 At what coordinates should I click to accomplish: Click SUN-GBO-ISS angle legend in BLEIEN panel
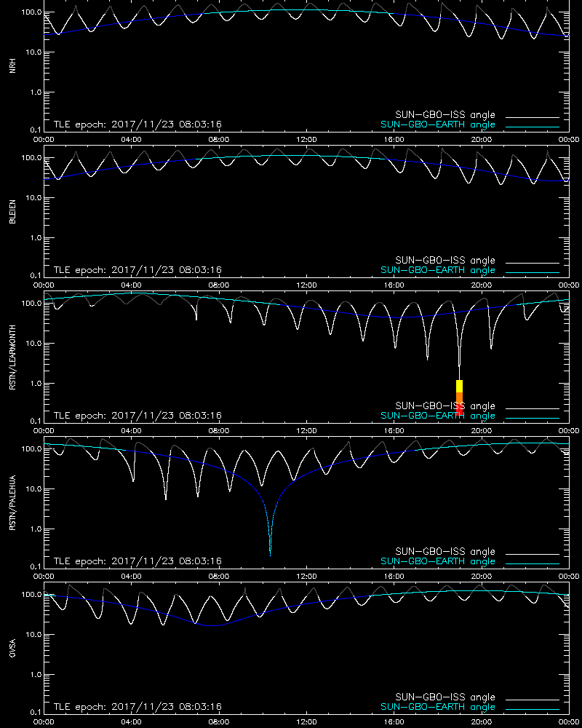coord(445,260)
